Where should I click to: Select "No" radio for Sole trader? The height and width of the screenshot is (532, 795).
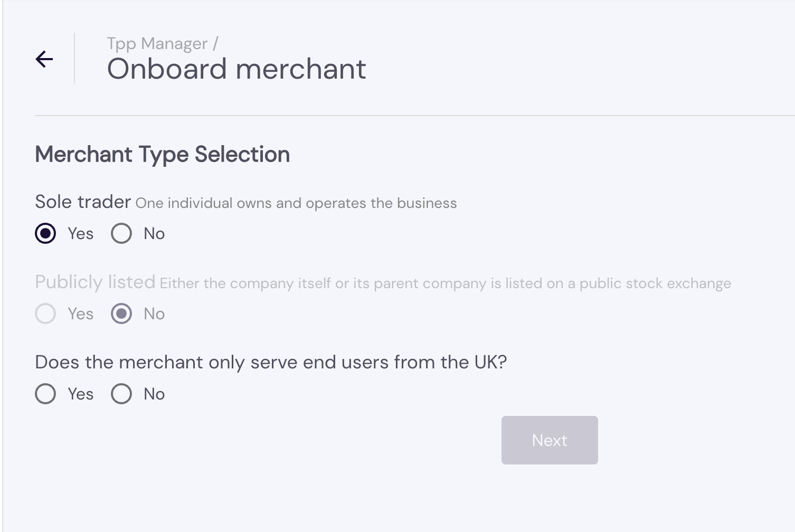click(121, 233)
